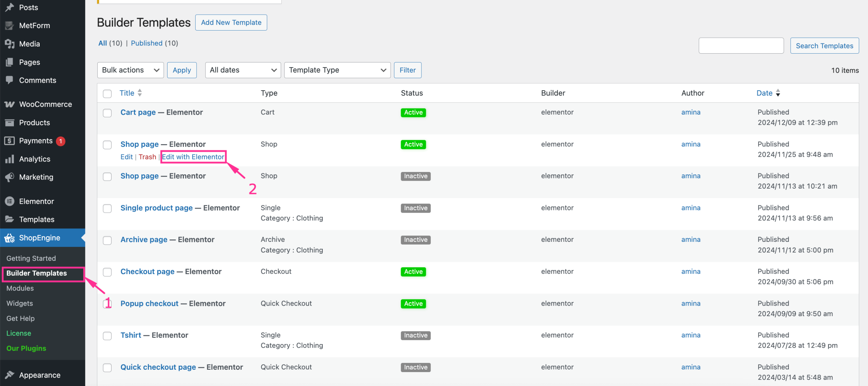This screenshot has height=386, width=868.
Task: Click Inactive badge in Tshirt row
Action: [x=416, y=335]
